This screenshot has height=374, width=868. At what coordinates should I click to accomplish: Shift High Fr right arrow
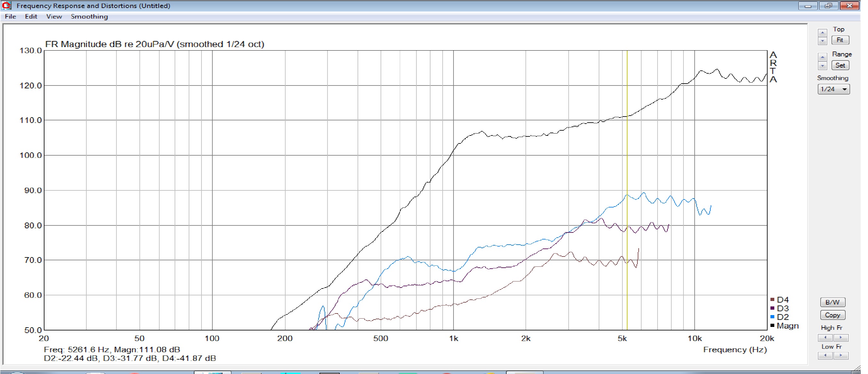click(841, 337)
